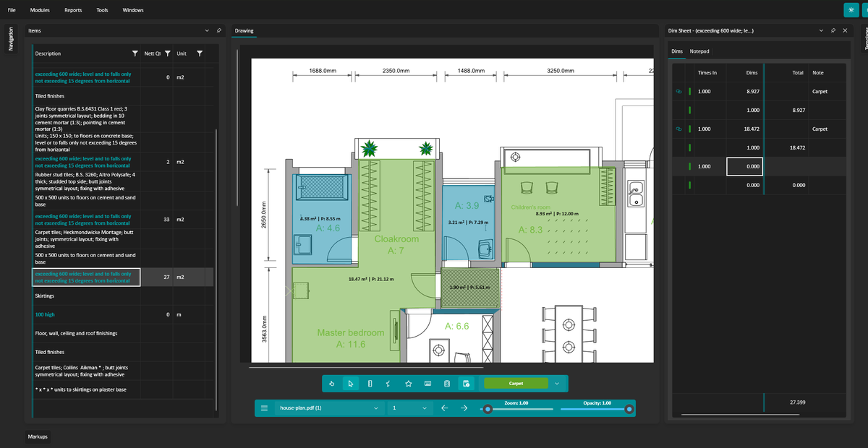Pin the Dim Sheet panel
The image size is (868, 448).
[833, 30]
